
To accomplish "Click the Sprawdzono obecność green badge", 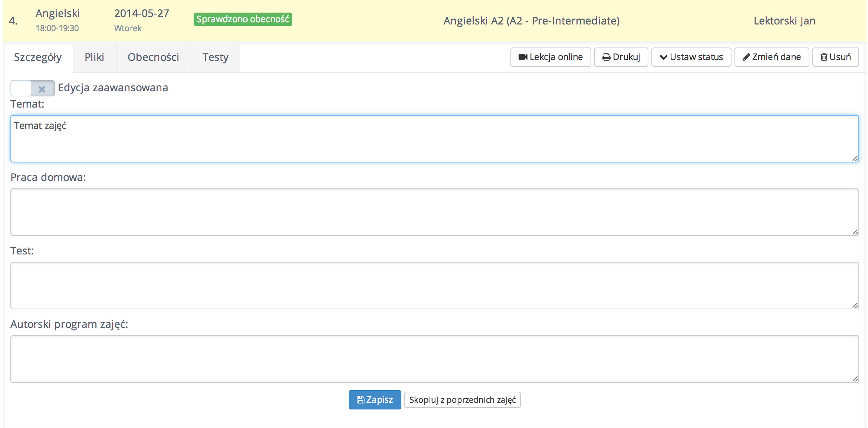I will pos(243,19).
